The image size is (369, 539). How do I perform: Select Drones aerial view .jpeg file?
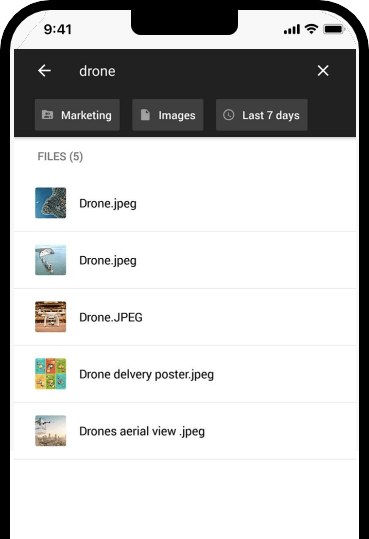[185, 431]
